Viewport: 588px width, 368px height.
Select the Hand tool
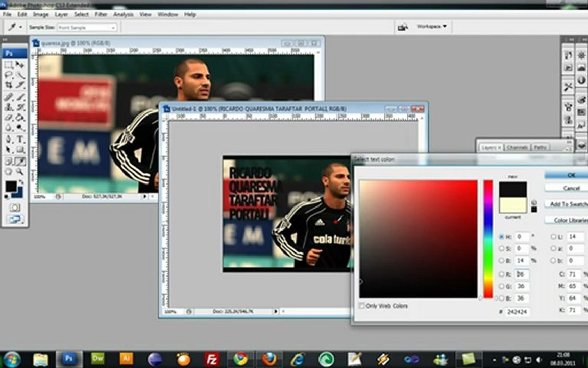(x=9, y=172)
